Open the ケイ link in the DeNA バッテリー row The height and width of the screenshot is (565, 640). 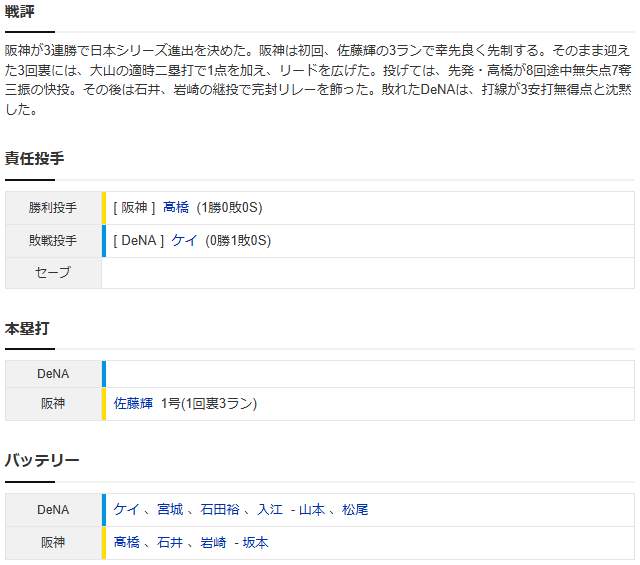click(x=126, y=509)
